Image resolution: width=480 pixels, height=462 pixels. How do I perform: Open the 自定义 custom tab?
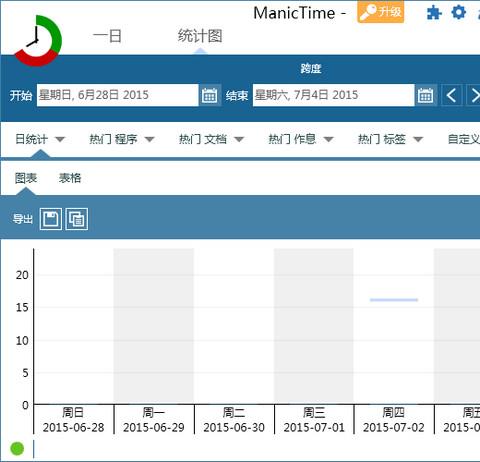coord(464,139)
